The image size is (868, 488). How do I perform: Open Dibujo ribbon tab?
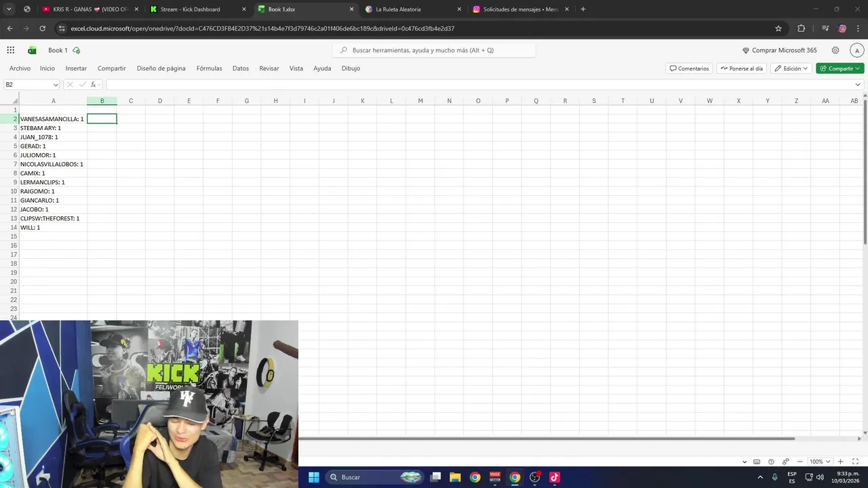click(x=351, y=68)
